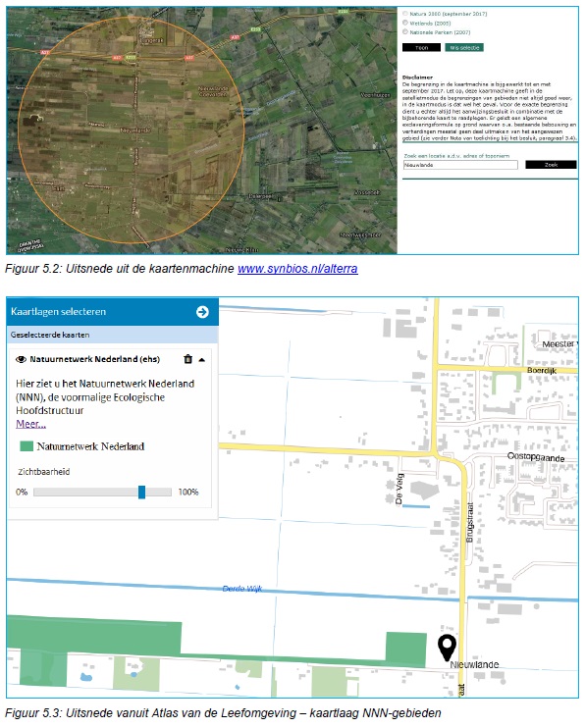
Task: Adjust the Zichtbaarheid slider handle
Action: 141,493
